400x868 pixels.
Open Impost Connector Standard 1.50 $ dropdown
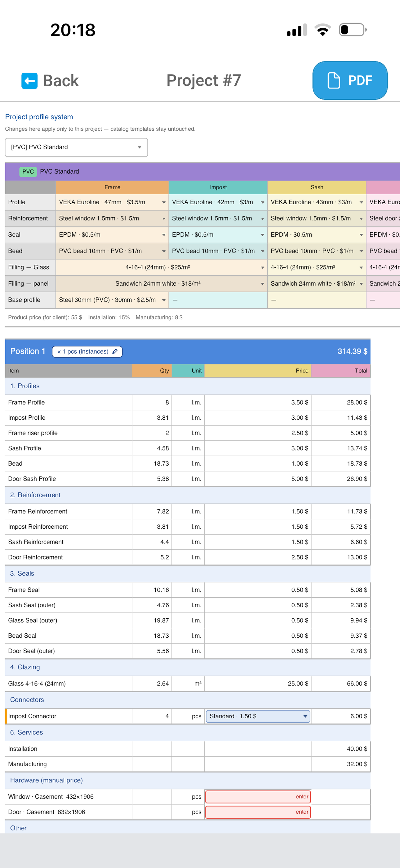click(258, 716)
